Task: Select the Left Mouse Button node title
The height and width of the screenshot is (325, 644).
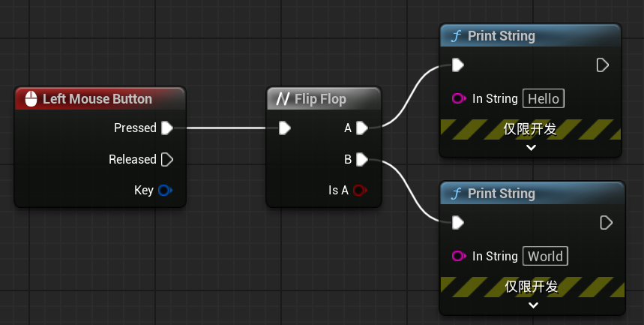Action: (x=97, y=99)
